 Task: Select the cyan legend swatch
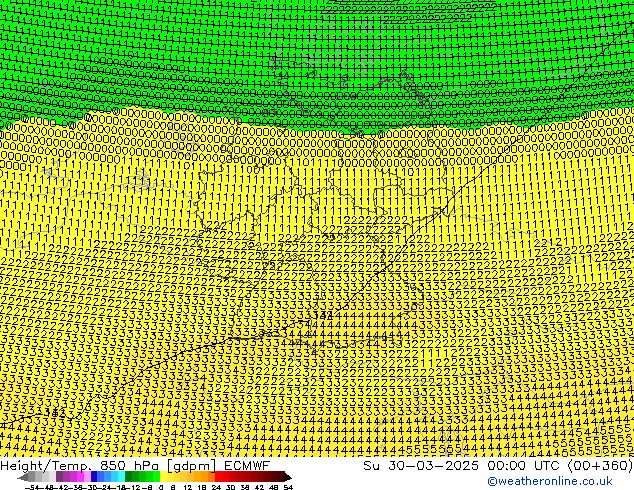coord(122,476)
